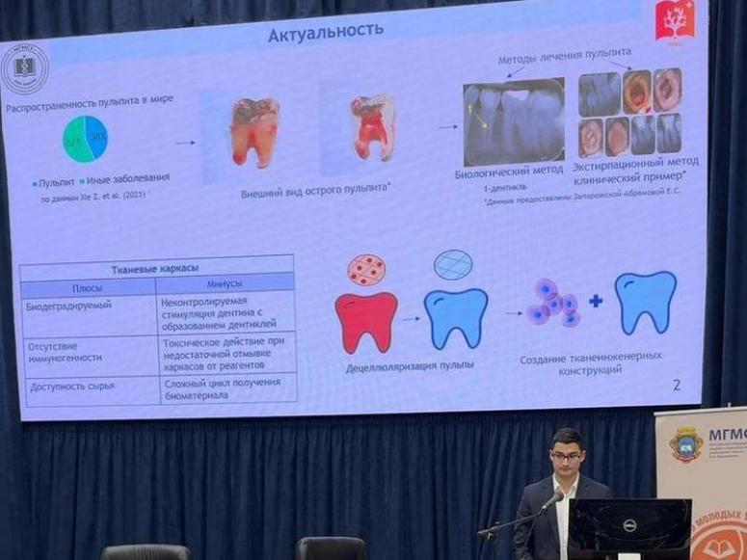747x560 pixels.
Task: Click the round university emblem at top left
Action: 24,68
